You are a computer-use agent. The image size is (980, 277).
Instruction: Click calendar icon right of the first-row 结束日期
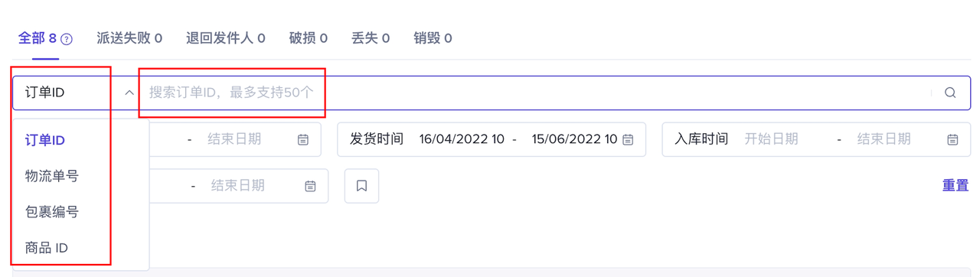point(303,140)
